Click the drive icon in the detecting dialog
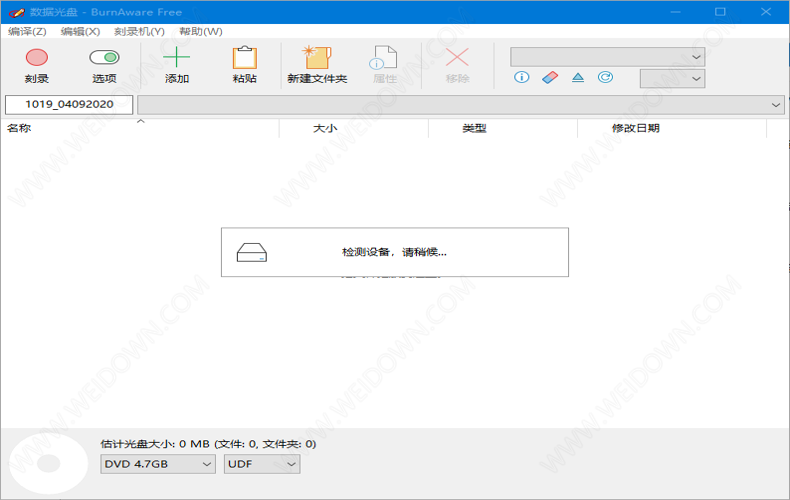790x500 pixels. 252,253
